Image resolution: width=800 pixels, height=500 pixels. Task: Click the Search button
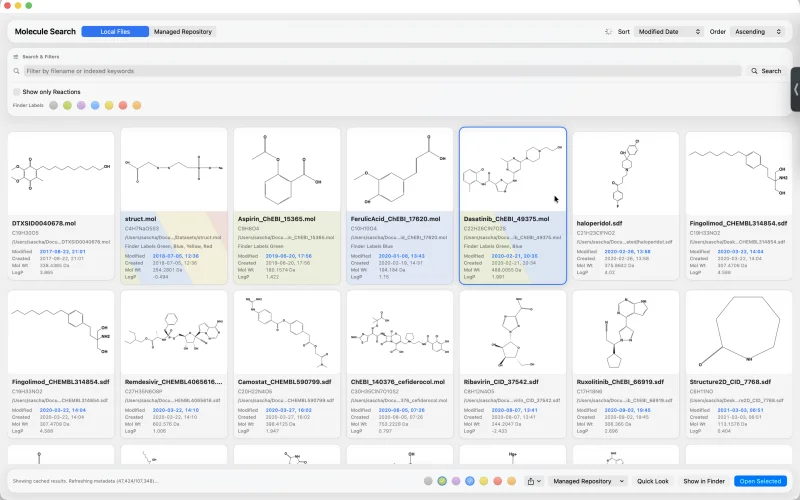pos(766,71)
